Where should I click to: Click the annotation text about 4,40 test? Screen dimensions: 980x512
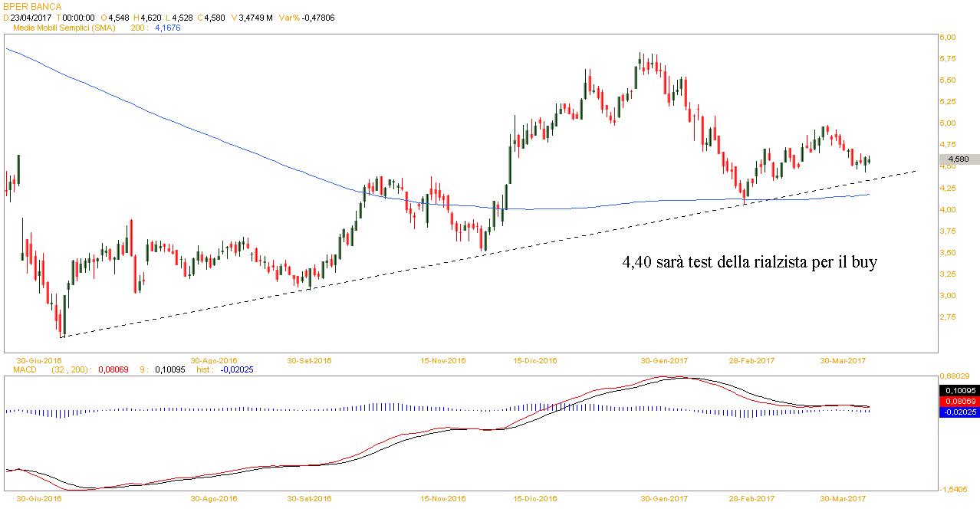coord(749,262)
